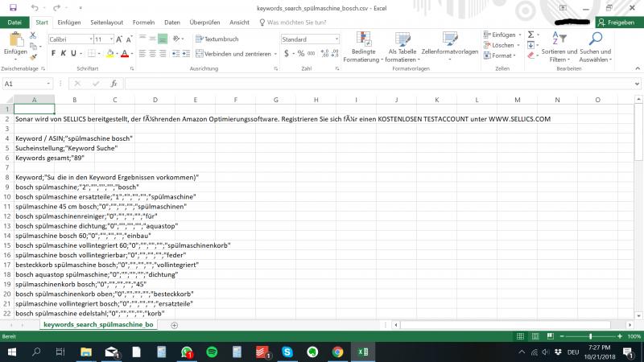
Task: Open Bedingte Formatierung menu
Action: [363, 47]
